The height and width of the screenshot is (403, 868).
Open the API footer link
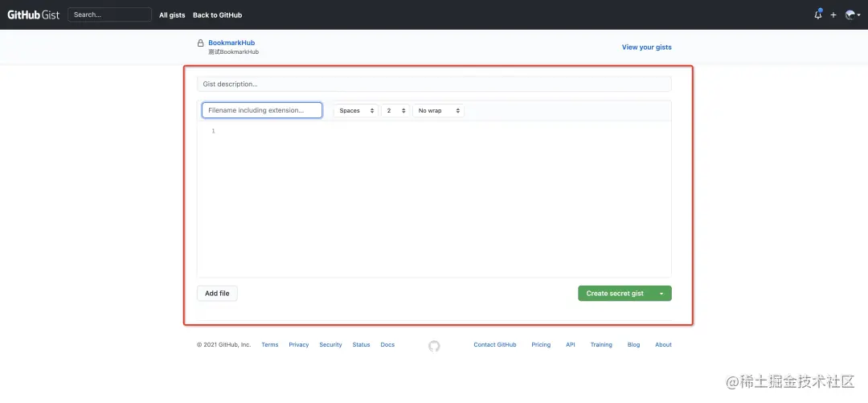tap(570, 345)
